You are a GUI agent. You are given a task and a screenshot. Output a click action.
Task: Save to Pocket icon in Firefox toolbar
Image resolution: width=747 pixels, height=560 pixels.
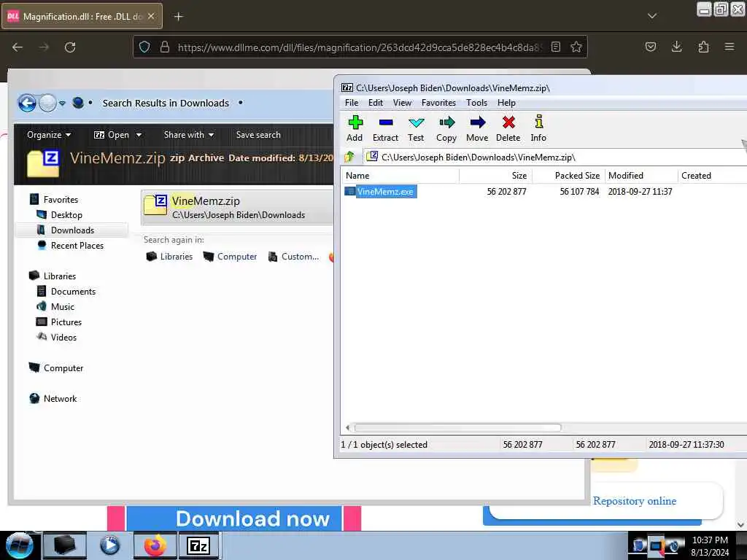[x=650, y=47]
